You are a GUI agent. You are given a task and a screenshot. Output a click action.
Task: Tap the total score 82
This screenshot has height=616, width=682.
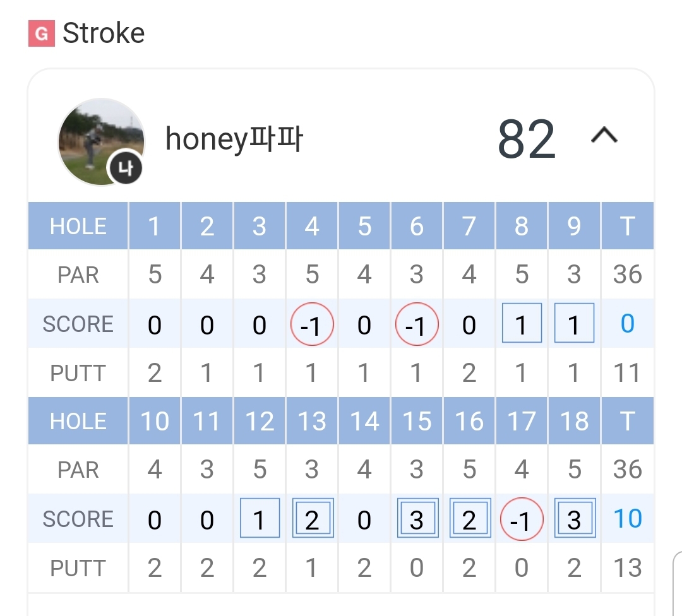[x=526, y=139]
